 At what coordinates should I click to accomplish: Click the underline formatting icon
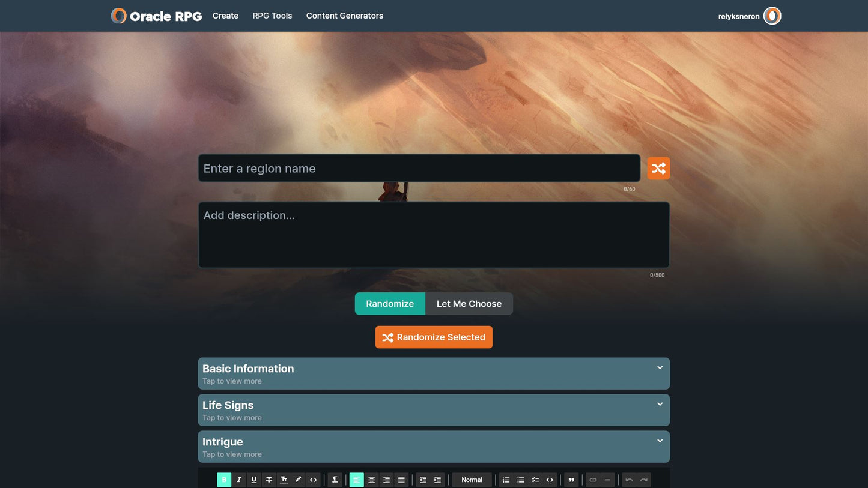click(254, 480)
